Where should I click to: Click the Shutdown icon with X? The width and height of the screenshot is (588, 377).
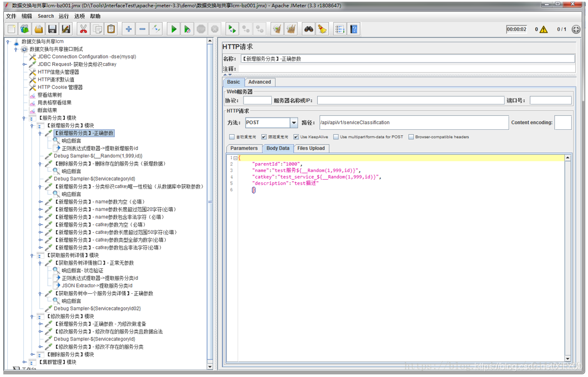click(215, 29)
